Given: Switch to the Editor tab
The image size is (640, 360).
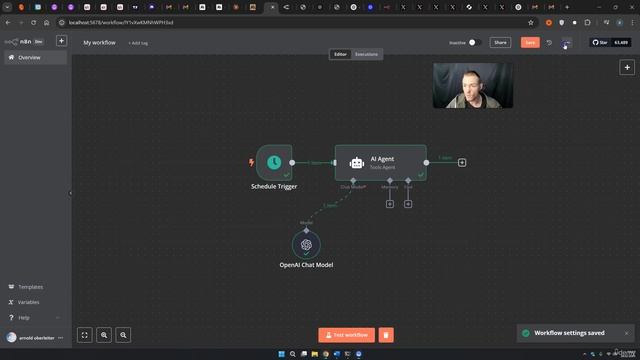Looking at the screenshot, I should click(340, 54).
